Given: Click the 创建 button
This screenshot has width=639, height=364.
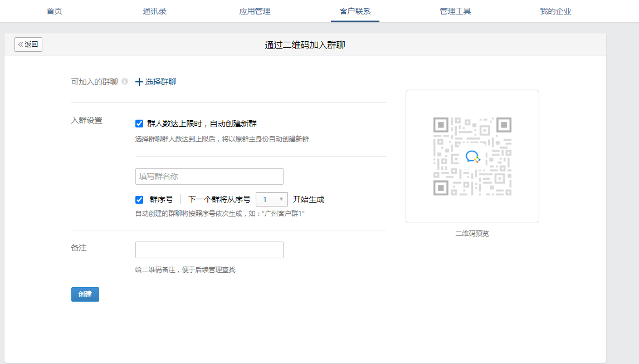Looking at the screenshot, I should coord(85,294).
